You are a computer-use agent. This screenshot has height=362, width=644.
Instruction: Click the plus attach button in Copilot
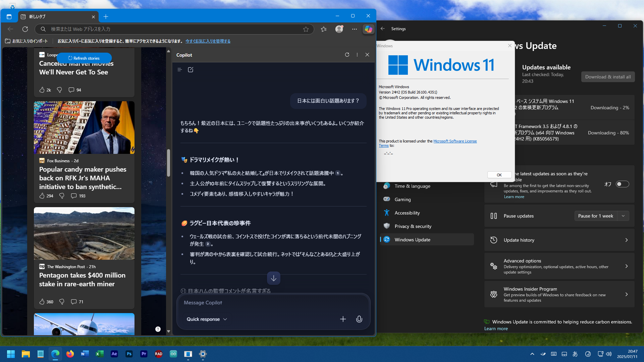coord(343,319)
